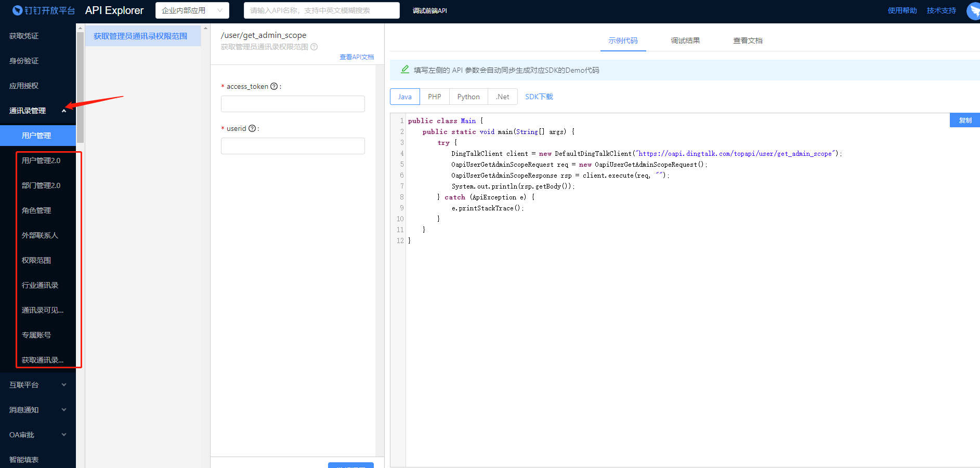Select the .Net code tab

point(503,97)
